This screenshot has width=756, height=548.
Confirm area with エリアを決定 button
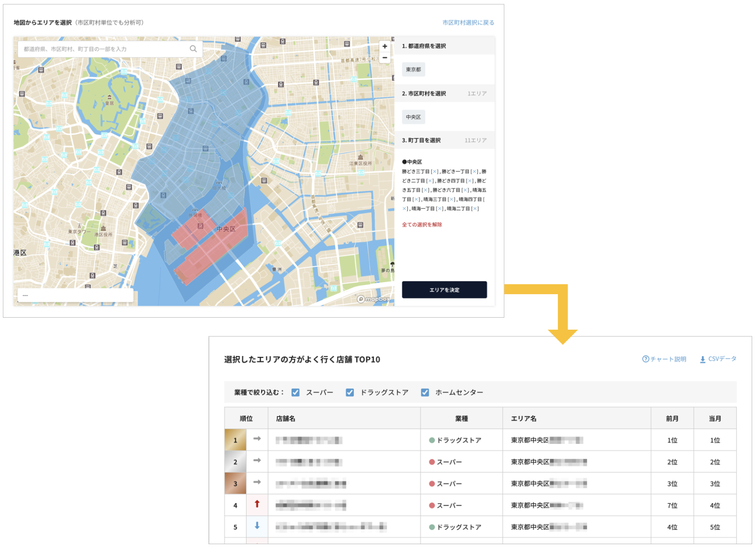click(x=444, y=290)
